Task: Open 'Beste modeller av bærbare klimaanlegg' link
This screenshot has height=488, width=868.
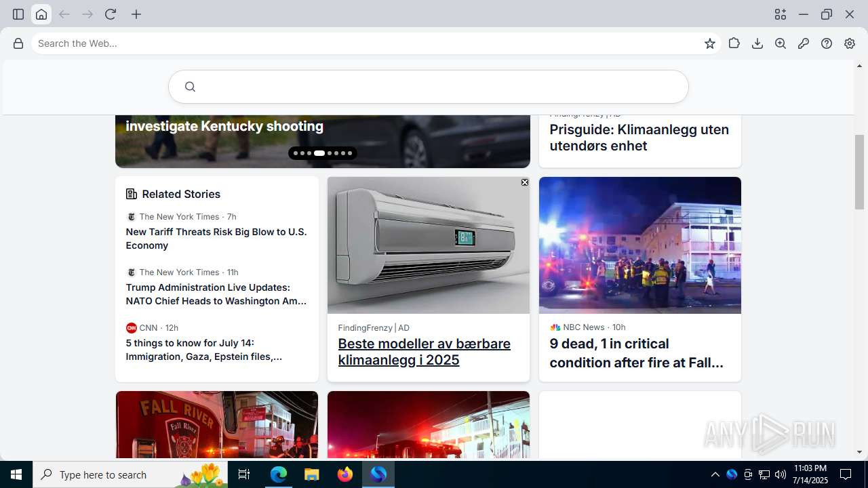Action: point(425,352)
